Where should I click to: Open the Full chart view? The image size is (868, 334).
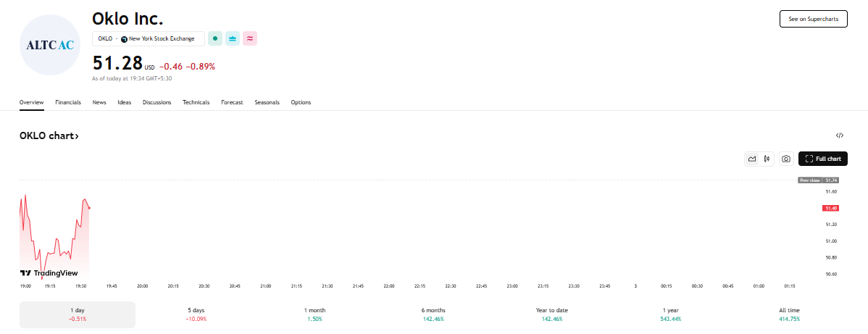tap(822, 159)
